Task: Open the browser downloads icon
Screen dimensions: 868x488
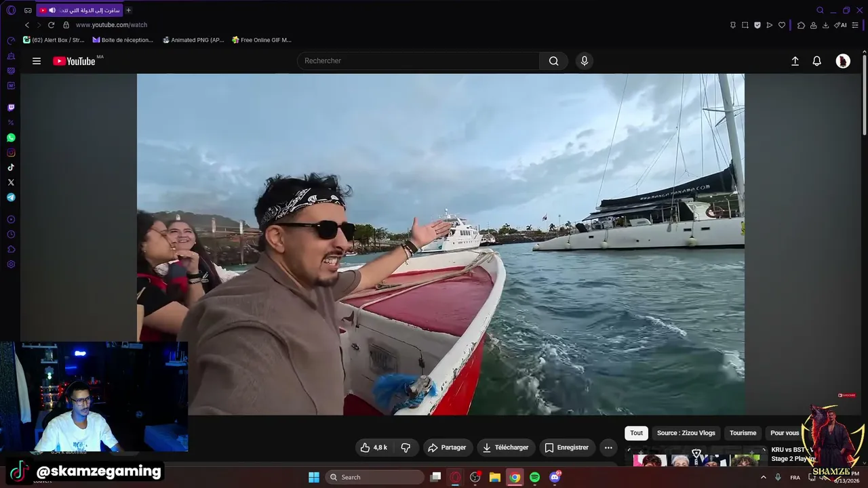Action: (x=825, y=25)
